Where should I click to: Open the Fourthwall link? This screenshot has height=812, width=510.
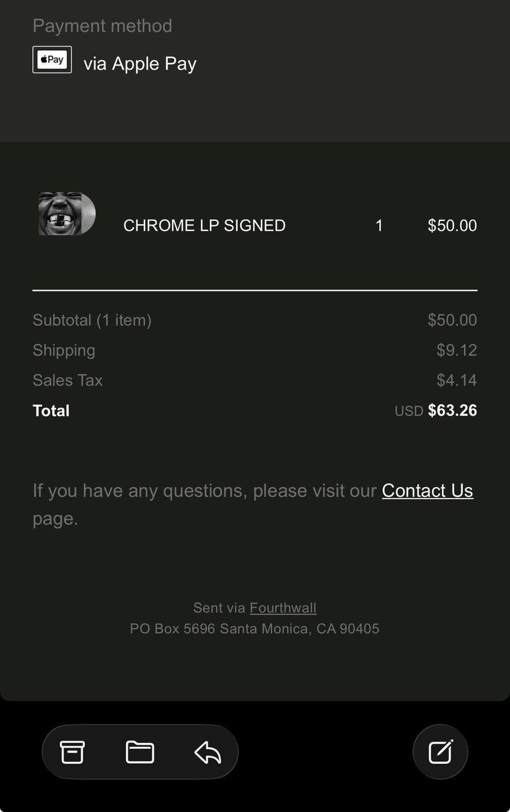(283, 607)
